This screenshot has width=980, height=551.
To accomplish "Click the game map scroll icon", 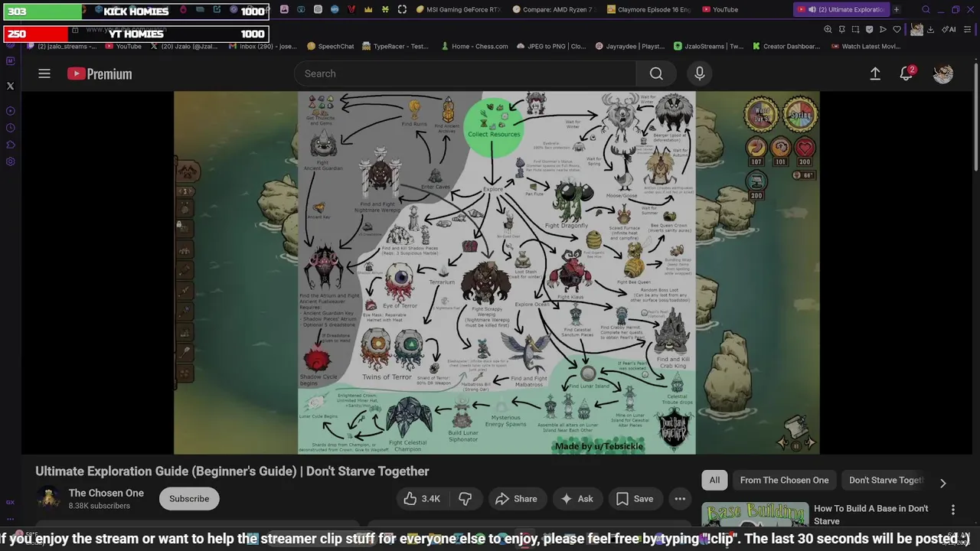I will pos(796,427).
